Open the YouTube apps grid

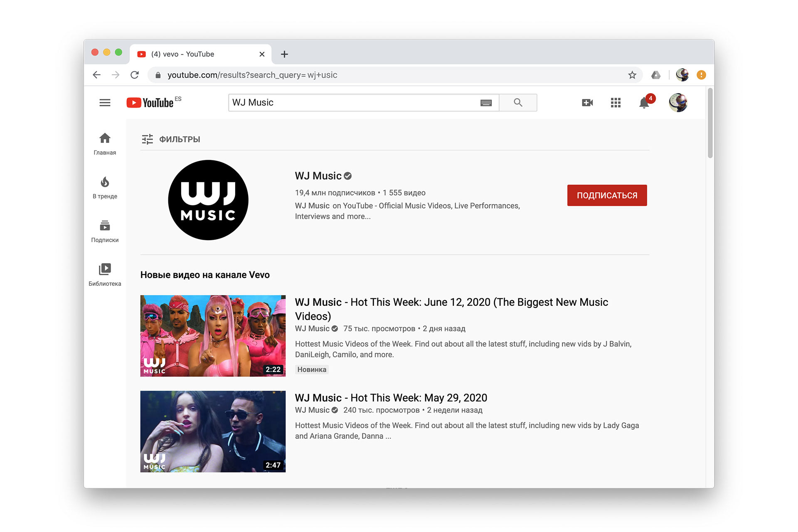coord(616,103)
